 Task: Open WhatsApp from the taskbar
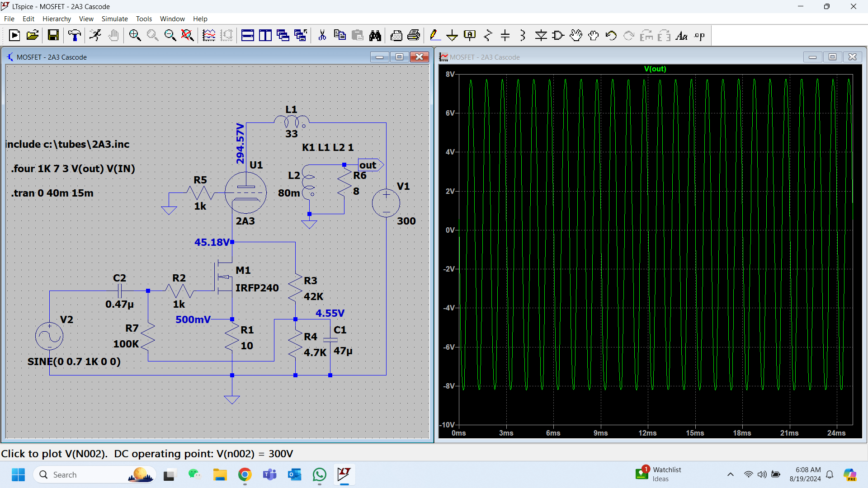[x=319, y=475]
